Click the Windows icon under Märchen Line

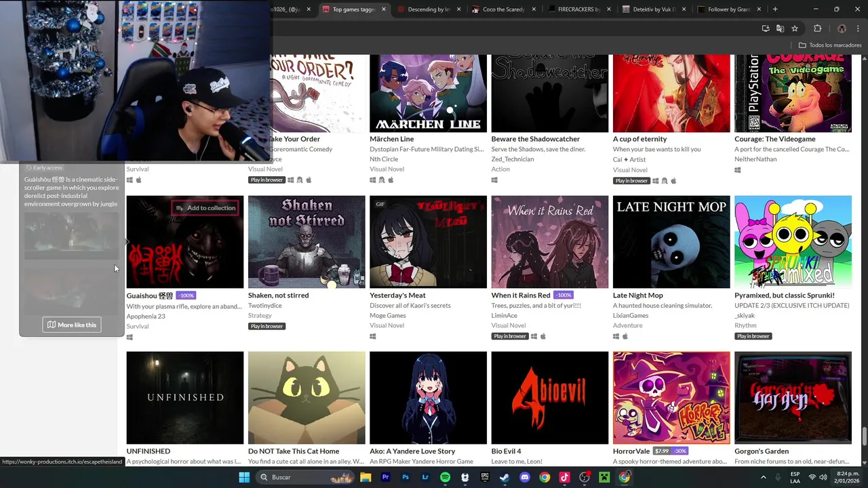[373, 180]
